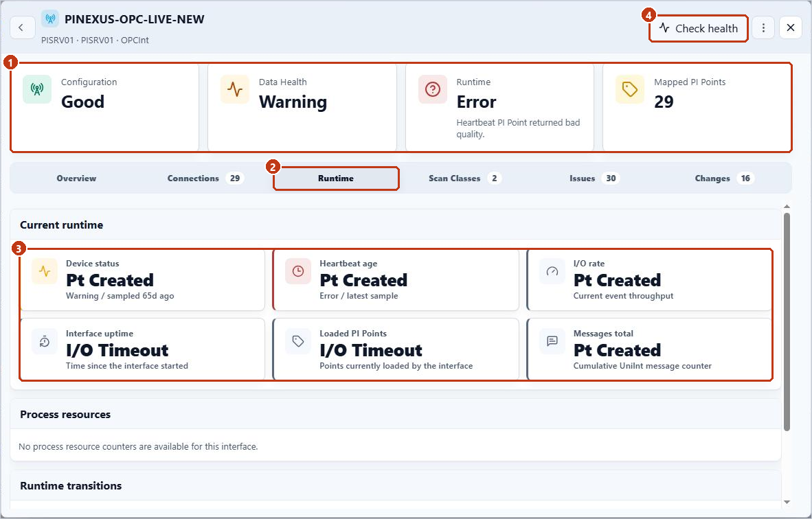
Task: Click the Mapped PI Points value 29
Action: [664, 102]
